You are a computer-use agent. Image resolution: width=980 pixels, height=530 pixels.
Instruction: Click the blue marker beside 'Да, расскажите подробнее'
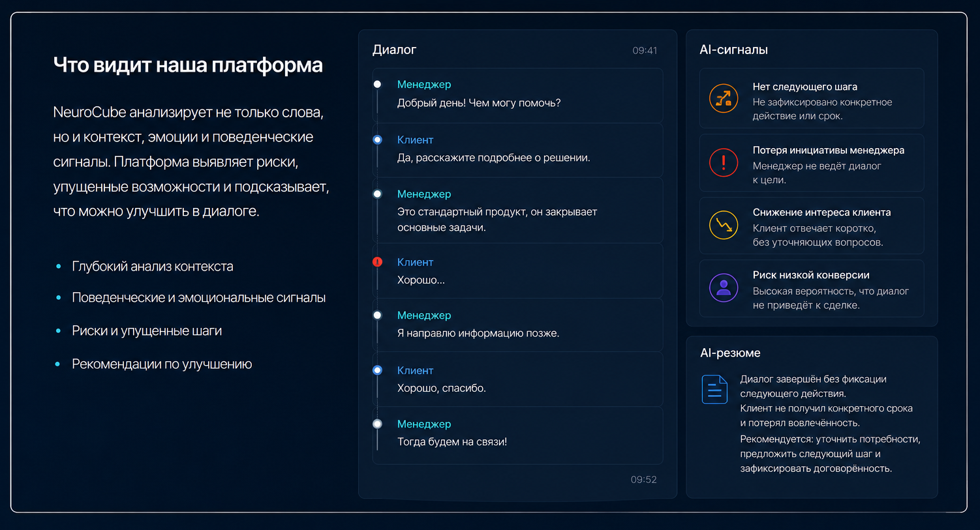coord(377,140)
